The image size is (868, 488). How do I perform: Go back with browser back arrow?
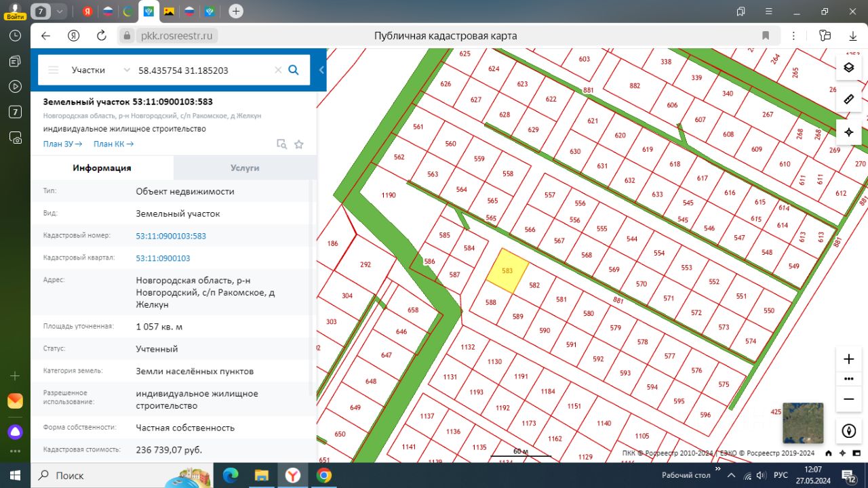pos(45,36)
